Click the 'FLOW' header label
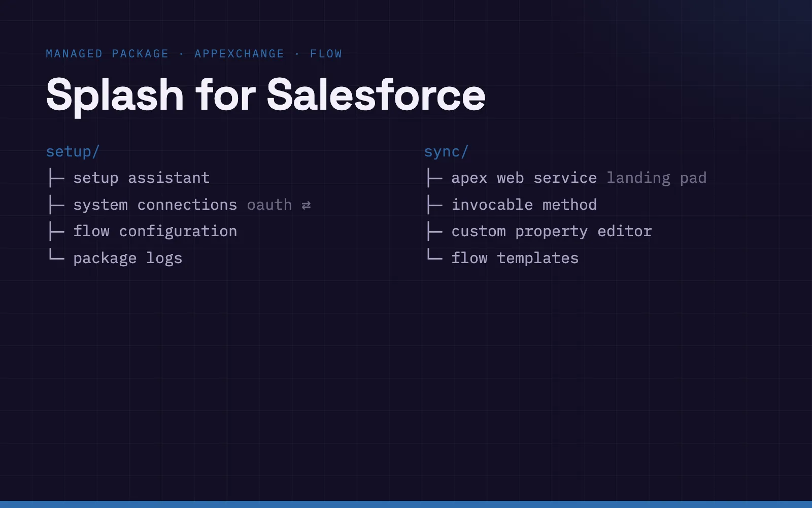 pyautogui.click(x=326, y=54)
